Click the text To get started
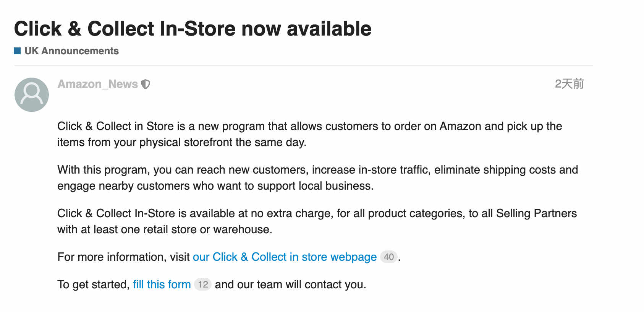 pos(93,284)
